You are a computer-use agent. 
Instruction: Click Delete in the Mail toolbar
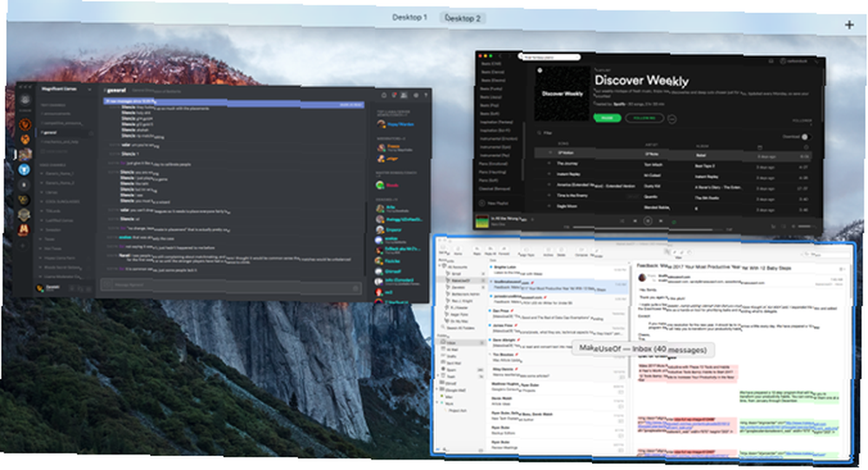point(562,251)
